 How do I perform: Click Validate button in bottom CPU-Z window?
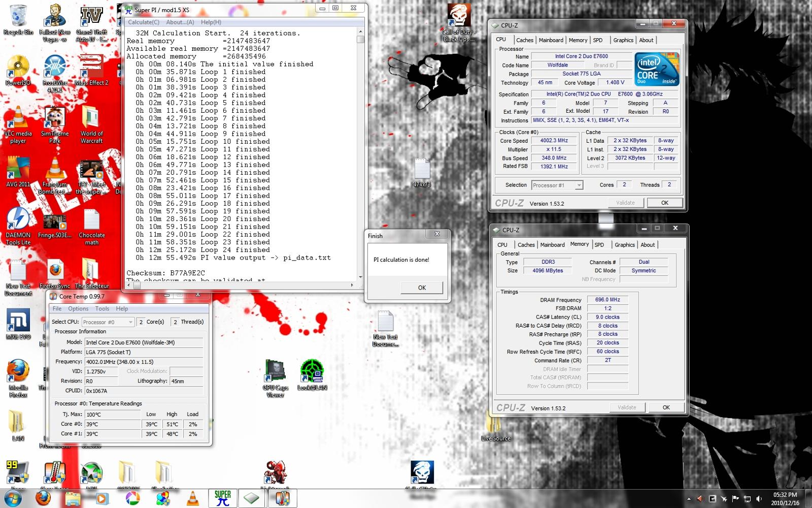pos(627,407)
